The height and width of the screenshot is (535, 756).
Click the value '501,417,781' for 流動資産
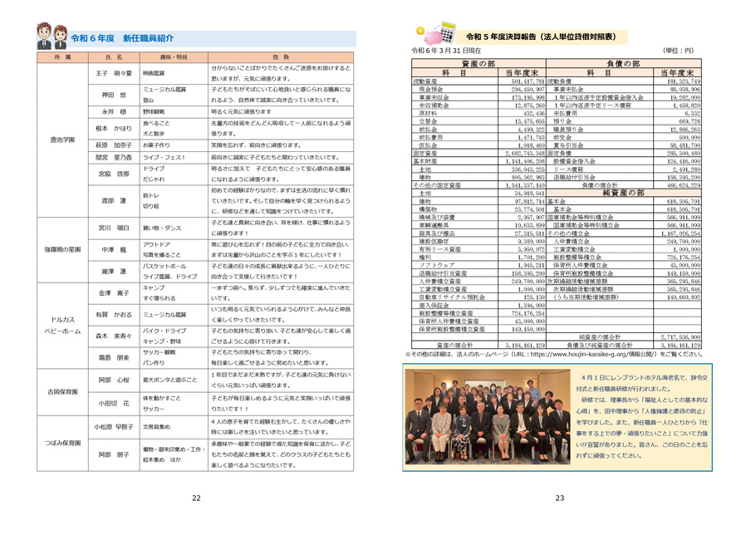(528, 81)
